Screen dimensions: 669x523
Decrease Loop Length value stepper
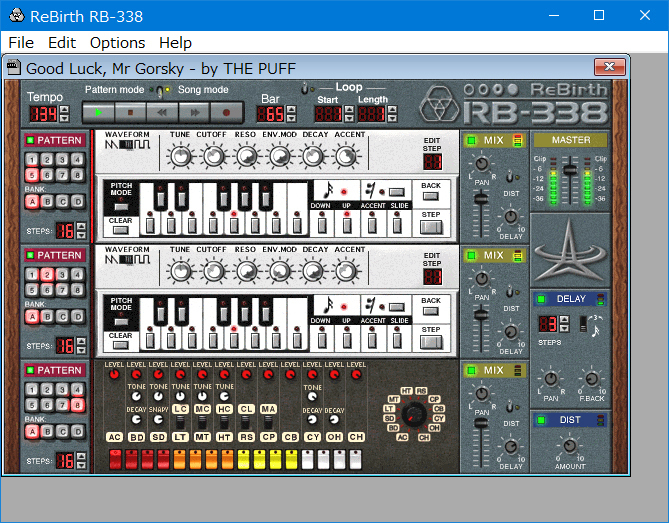click(392, 118)
